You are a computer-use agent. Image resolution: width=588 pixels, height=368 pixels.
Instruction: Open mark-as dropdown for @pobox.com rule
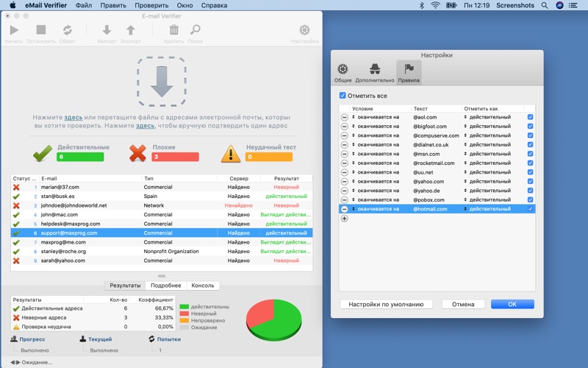487,199
